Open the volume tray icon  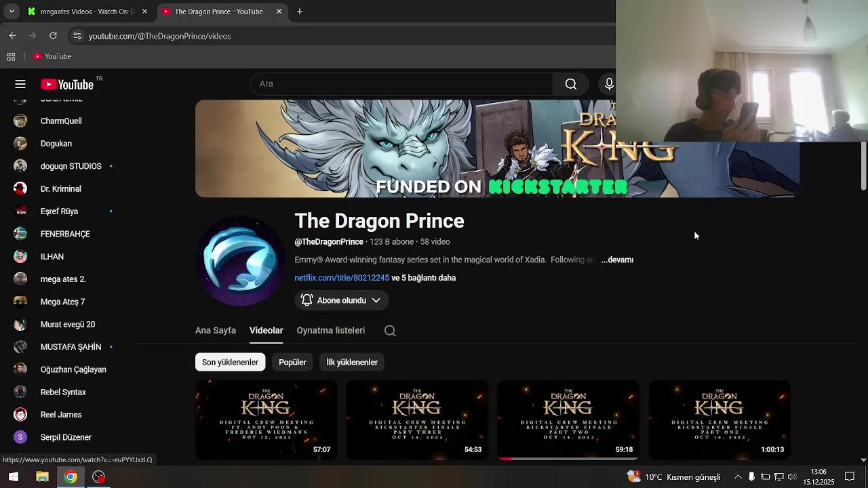(791, 477)
